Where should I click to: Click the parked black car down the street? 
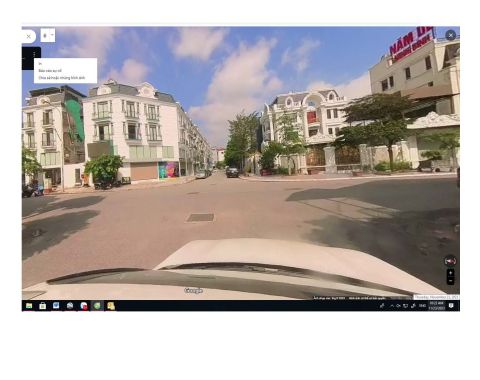pyautogui.click(x=232, y=172)
